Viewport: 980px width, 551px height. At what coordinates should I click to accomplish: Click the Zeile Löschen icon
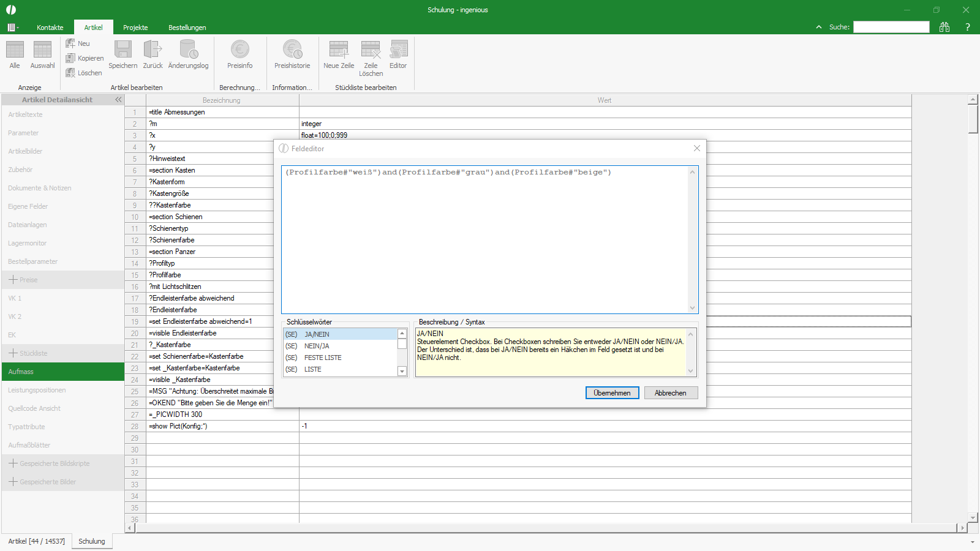point(371,50)
